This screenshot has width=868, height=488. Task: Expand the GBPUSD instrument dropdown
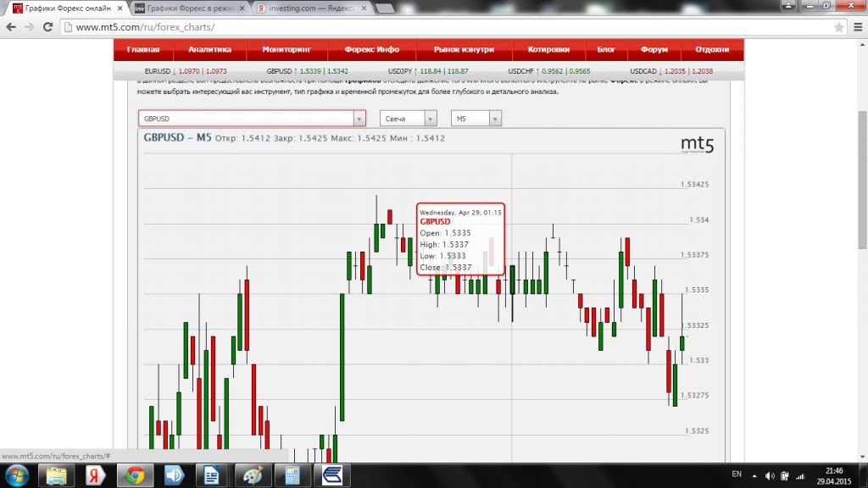click(359, 119)
